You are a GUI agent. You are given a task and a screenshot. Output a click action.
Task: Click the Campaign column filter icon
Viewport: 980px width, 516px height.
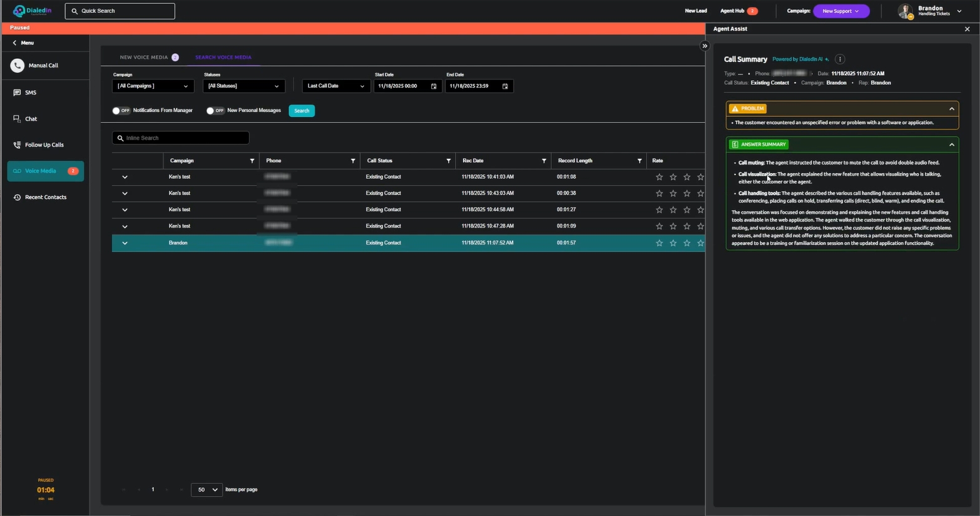[252, 161]
